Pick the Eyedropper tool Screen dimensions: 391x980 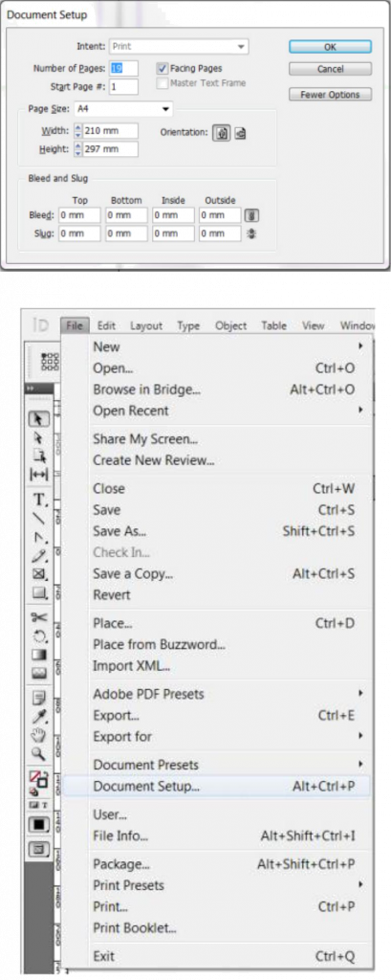point(39,716)
